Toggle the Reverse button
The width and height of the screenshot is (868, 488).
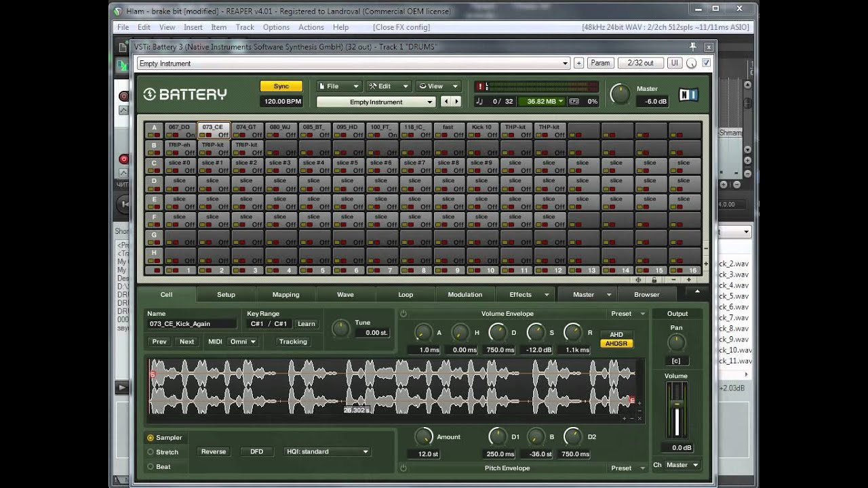click(213, 451)
